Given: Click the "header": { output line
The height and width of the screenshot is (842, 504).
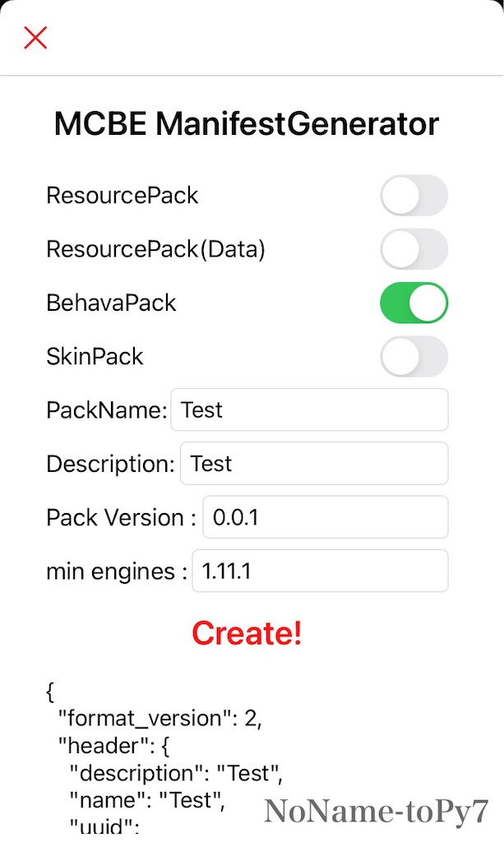Looking at the screenshot, I should click(x=113, y=746).
